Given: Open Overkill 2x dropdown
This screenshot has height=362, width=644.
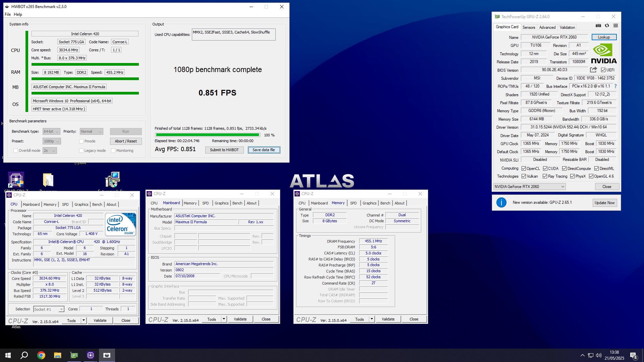Looking at the screenshot, I should [x=50, y=150].
